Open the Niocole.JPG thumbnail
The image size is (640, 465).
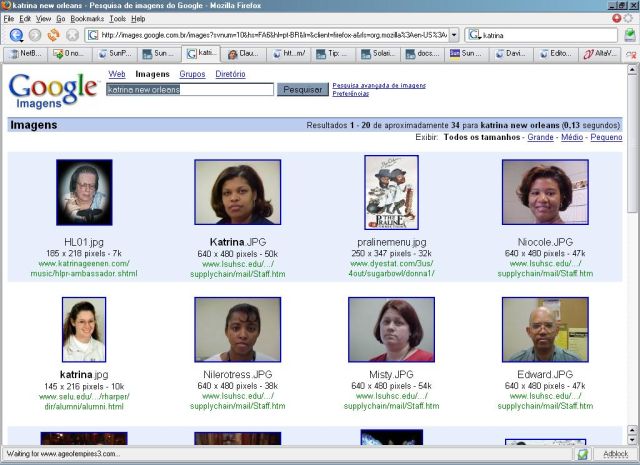click(545, 192)
